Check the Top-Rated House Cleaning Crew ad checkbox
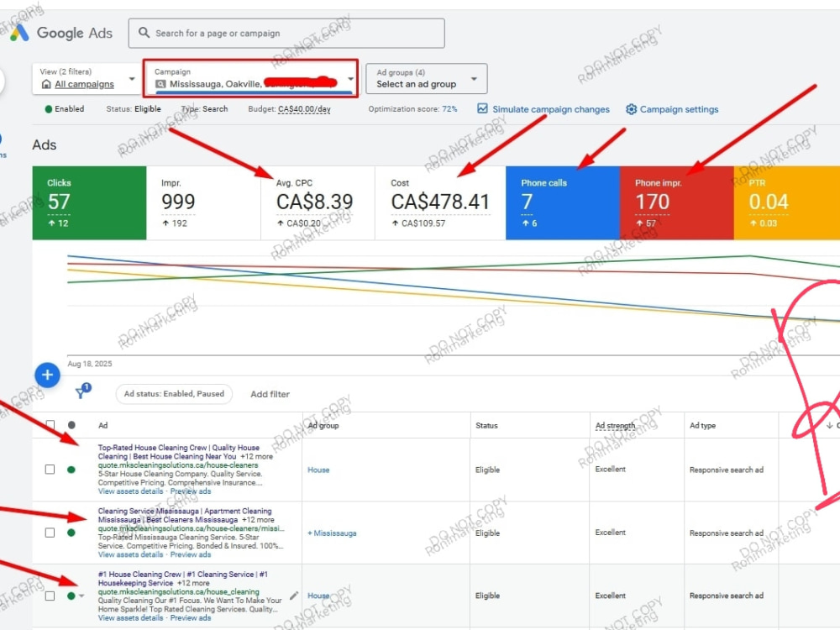 click(50, 470)
